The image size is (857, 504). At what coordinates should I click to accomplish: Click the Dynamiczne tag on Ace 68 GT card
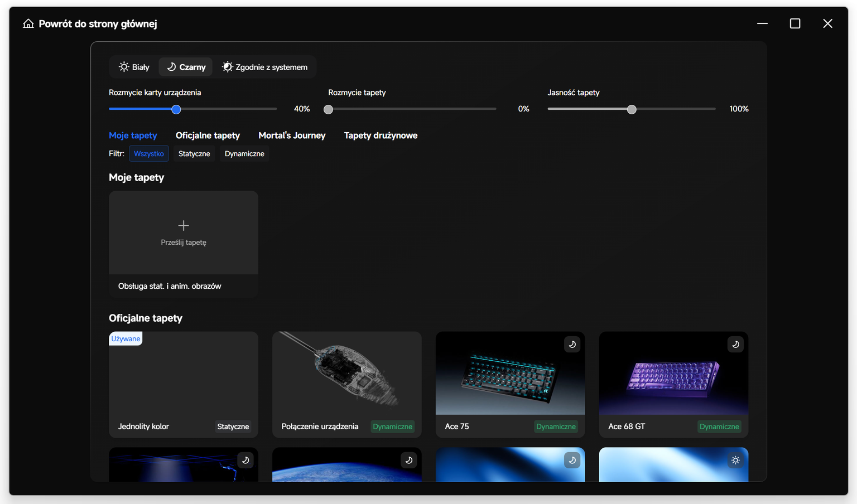point(719,427)
